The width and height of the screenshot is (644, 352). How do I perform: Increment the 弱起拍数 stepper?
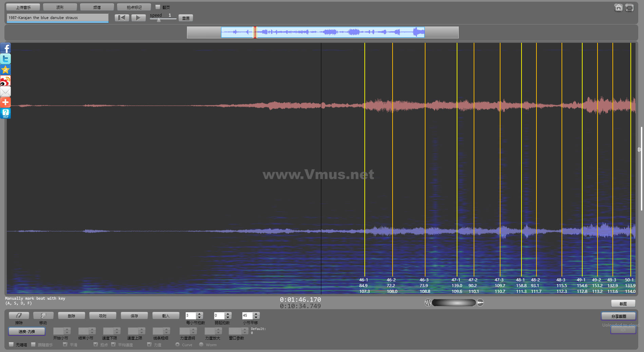[228, 314]
